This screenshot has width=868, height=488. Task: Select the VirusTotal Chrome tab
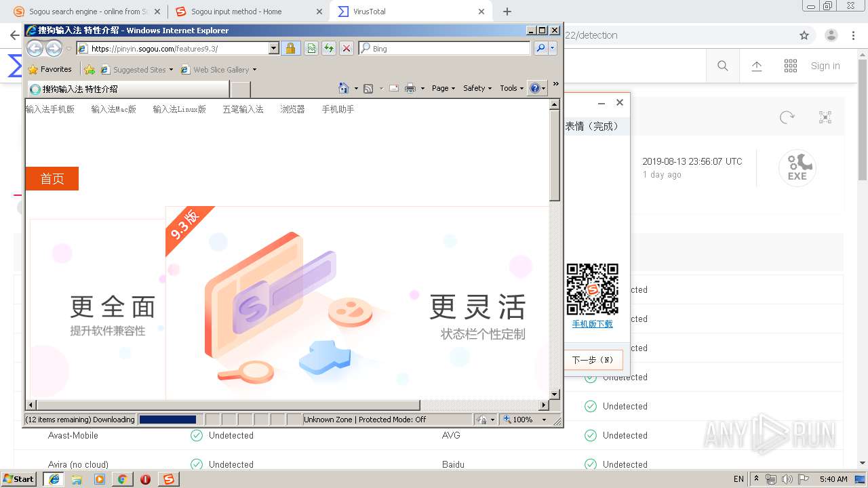[x=411, y=12]
